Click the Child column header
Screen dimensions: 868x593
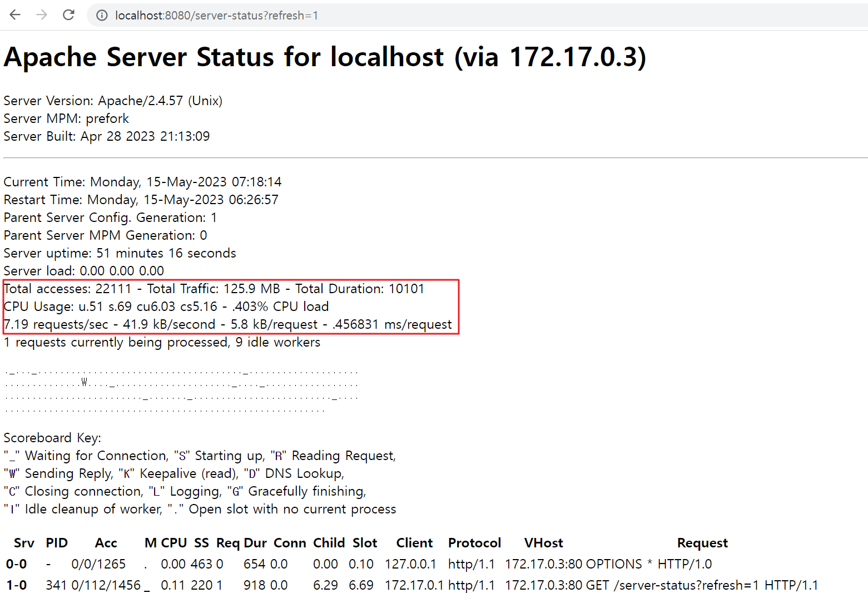pyautogui.click(x=329, y=543)
